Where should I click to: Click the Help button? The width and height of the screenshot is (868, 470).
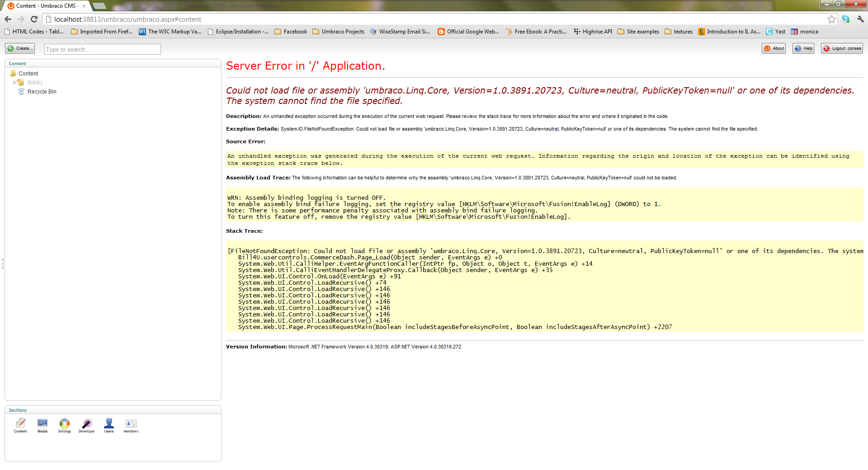pyautogui.click(x=803, y=48)
